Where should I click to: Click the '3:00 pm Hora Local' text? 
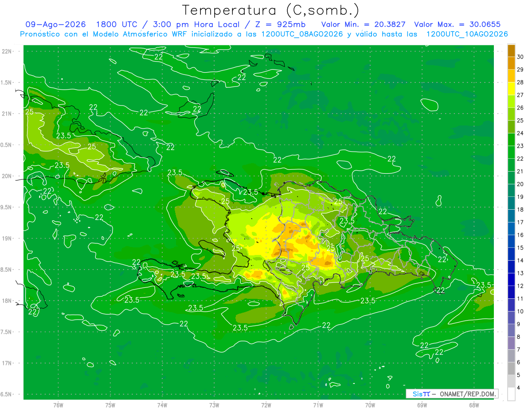[x=196, y=25]
